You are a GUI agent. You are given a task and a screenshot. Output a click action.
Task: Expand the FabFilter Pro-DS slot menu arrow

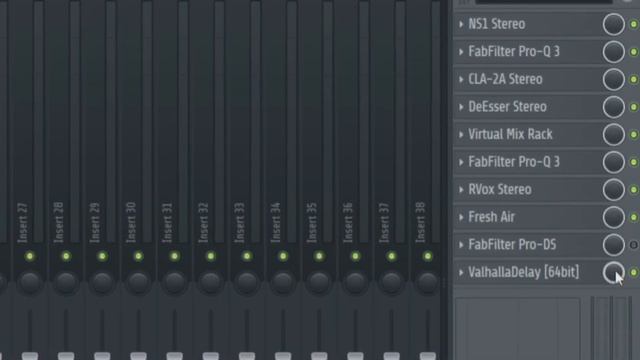[x=461, y=245]
